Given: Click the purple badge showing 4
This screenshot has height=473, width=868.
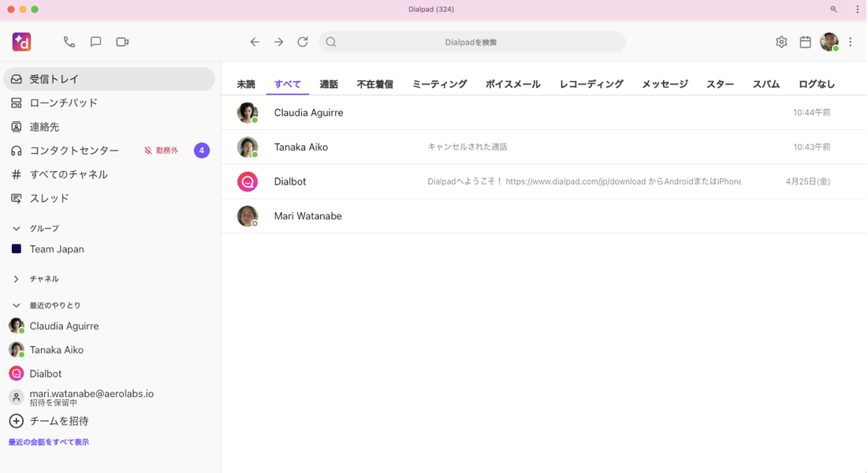Looking at the screenshot, I should click(x=202, y=150).
